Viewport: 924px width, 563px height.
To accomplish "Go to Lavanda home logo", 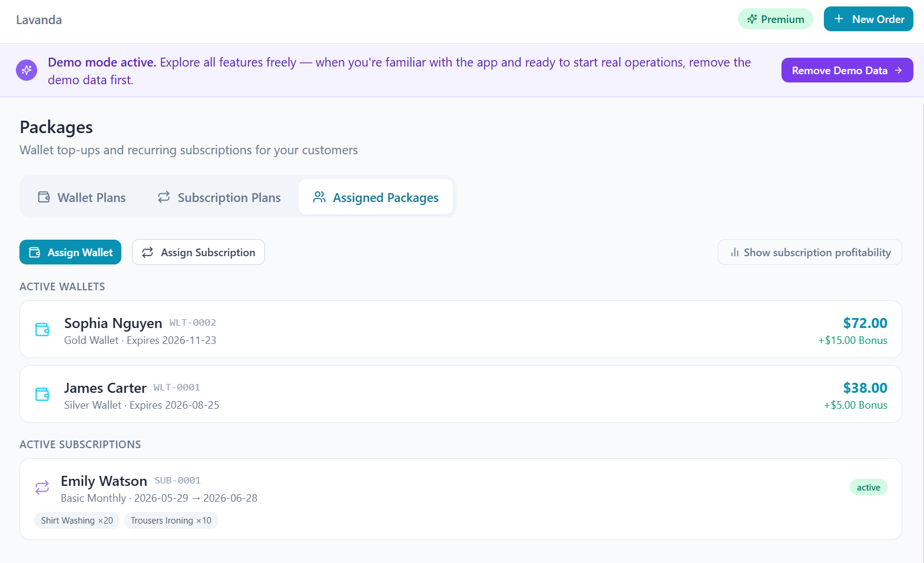I will tap(39, 20).
